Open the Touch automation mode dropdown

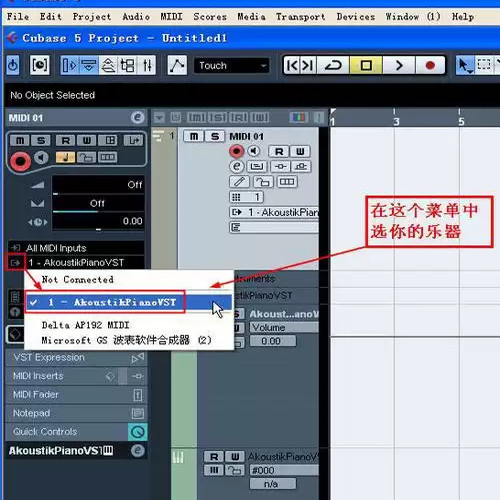[x=232, y=66]
